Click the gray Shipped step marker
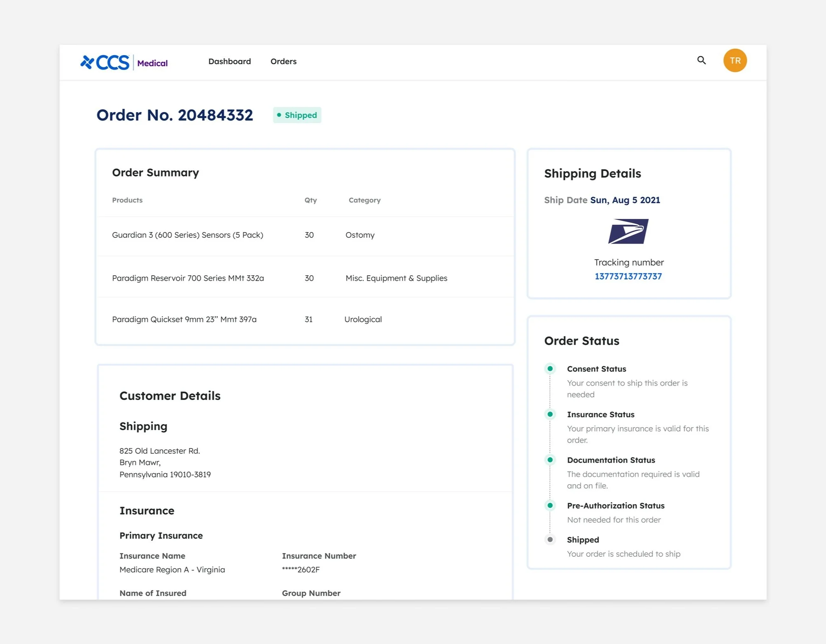This screenshot has width=826, height=644. (x=550, y=539)
